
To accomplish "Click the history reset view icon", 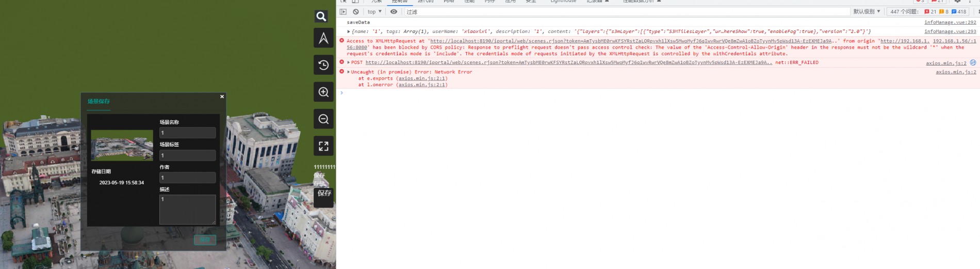I will point(323,65).
